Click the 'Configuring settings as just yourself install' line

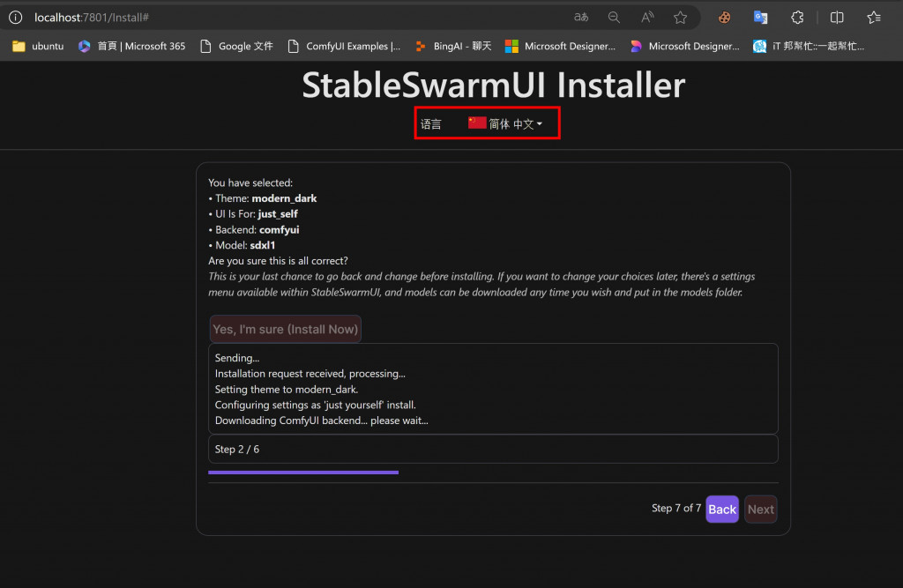click(x=315, y=405)
